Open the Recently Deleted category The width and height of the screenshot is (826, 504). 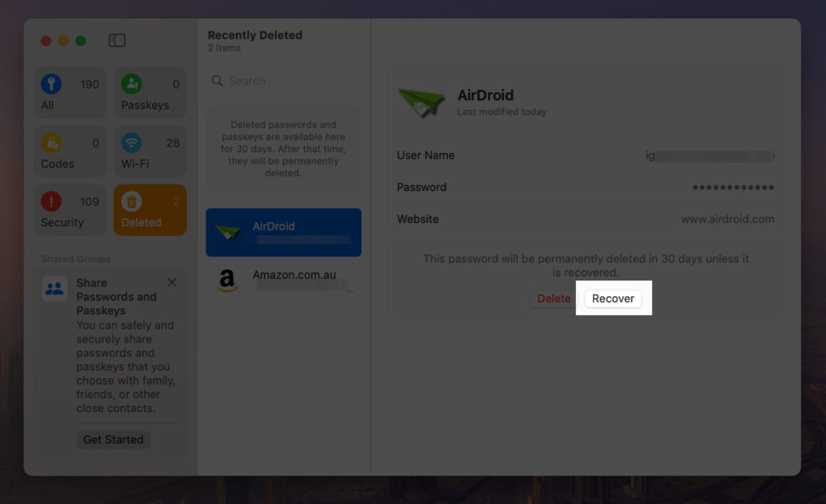point(132,201)
